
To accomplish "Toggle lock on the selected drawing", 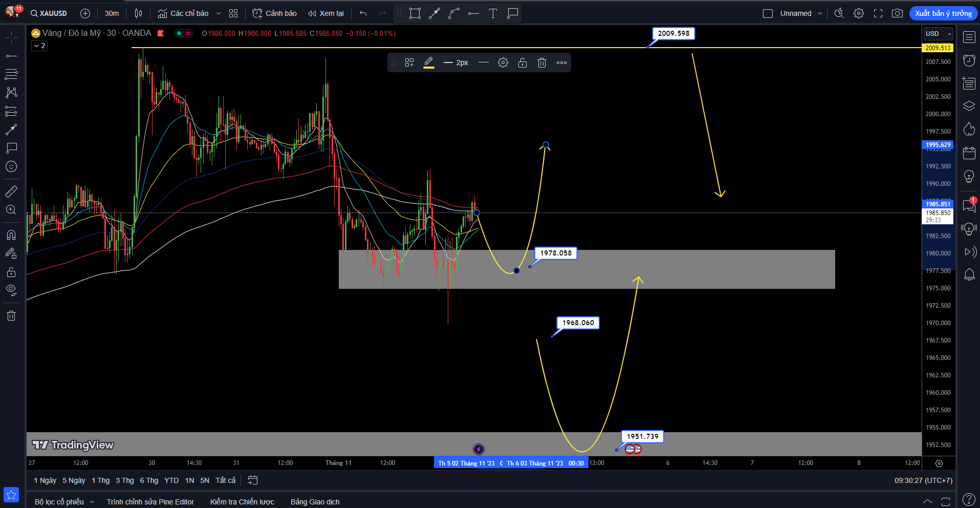I will tap(522, 62).
